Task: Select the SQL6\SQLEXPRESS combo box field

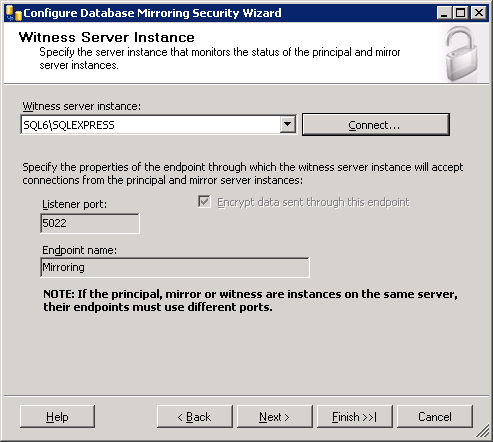Action: pos(158,125)
